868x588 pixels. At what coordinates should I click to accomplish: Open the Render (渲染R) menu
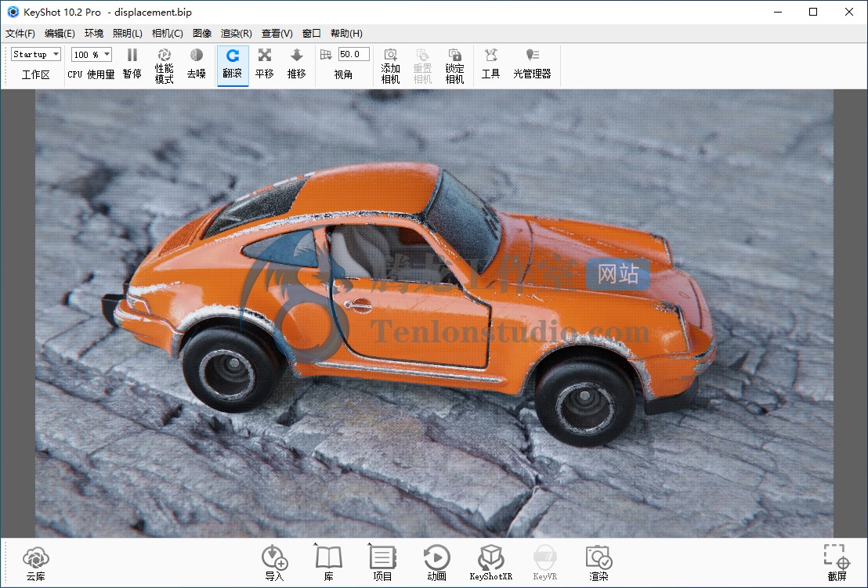[x=237, y=33]
